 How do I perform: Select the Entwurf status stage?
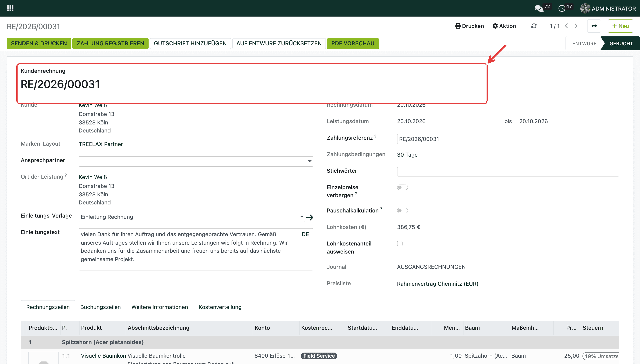click(x=584, y=44)
